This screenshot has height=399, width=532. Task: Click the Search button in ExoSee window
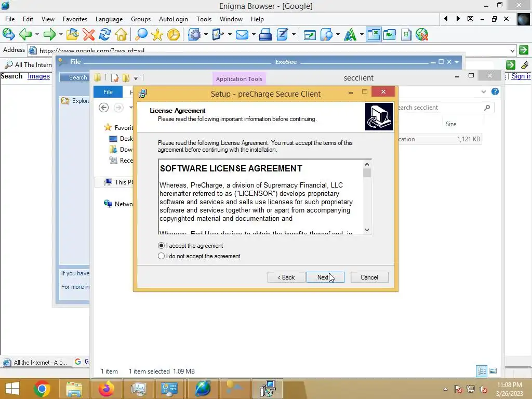(75, 77)
